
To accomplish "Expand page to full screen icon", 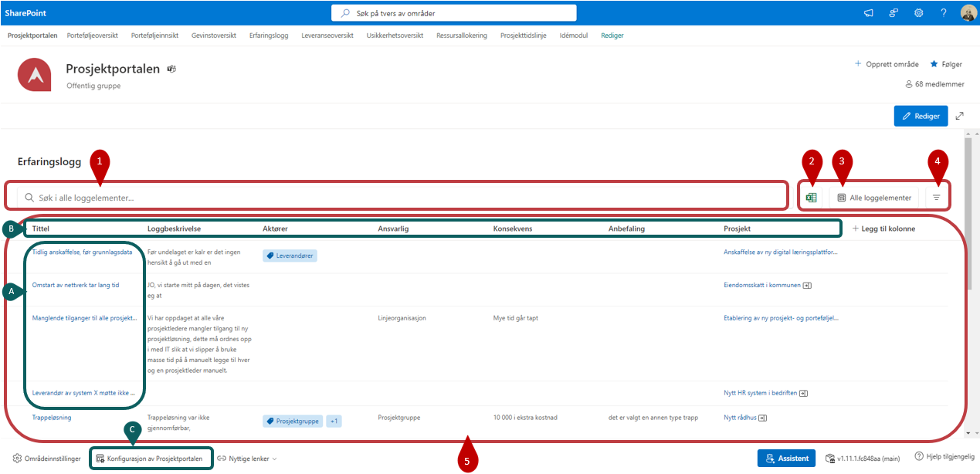I will (x=959, y=116).
